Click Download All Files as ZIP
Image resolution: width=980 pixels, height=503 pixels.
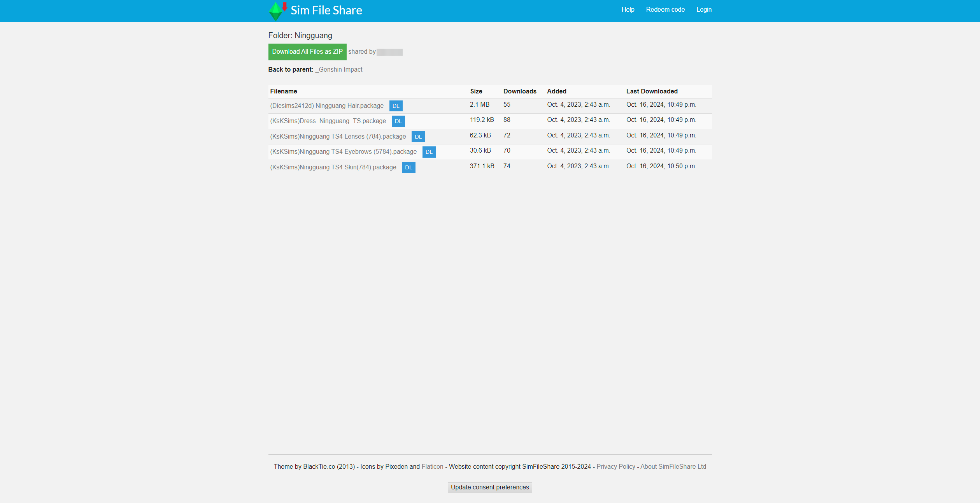pyautogui.click(x=307, y=52)
